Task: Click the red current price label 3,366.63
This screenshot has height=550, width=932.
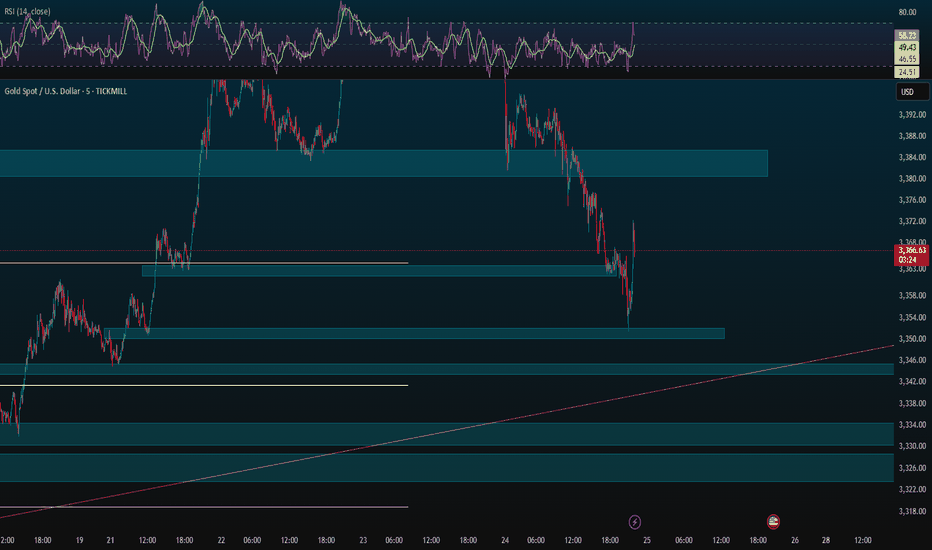Action: pyautogui.click(x=912, y=250)
